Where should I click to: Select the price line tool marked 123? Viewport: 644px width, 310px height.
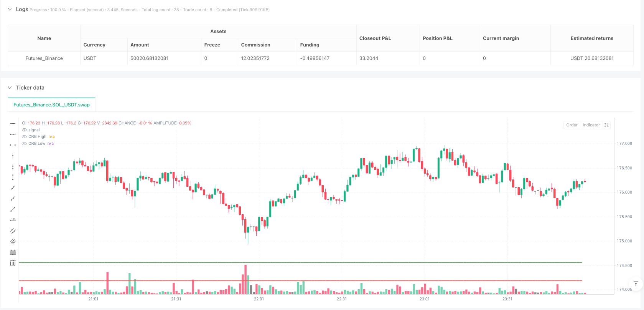pyautogui.click(x=13, y=220)
